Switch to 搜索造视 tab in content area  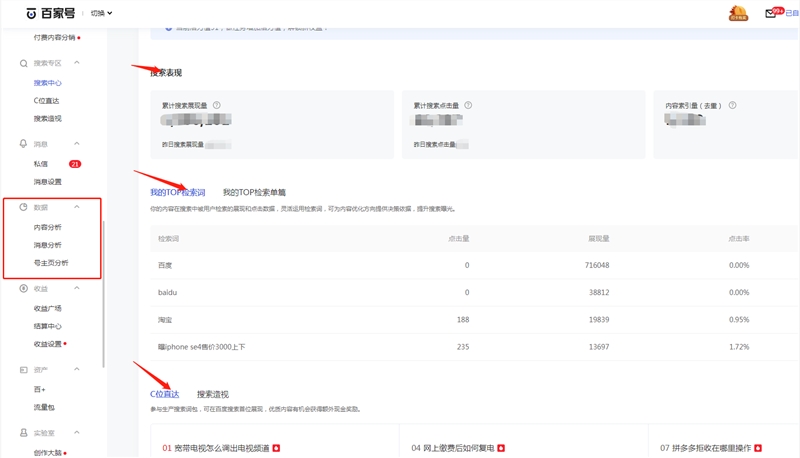point(212,394)
